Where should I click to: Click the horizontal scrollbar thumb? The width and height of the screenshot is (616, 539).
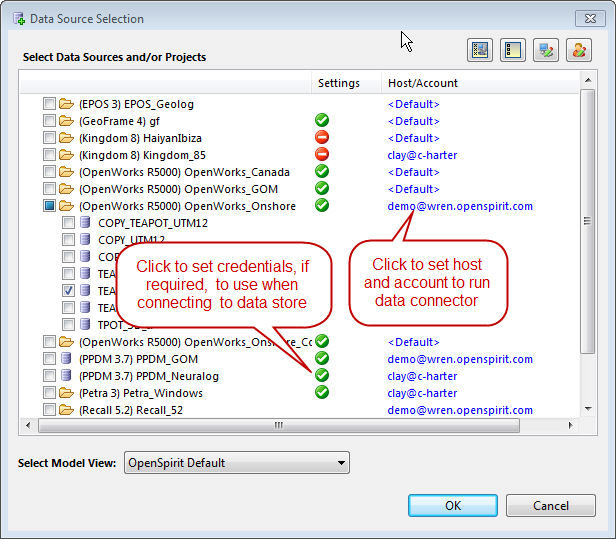pyautogui.click(x=279, y=425)
